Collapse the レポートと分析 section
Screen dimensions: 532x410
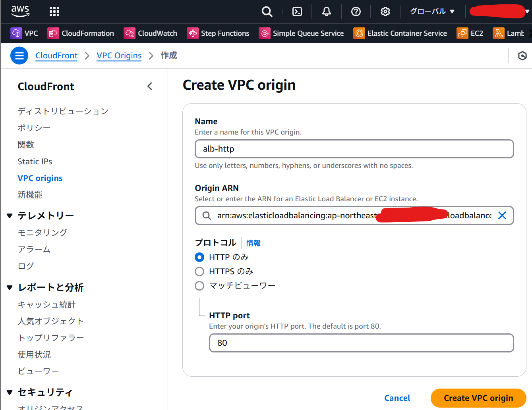click(10, 288)
